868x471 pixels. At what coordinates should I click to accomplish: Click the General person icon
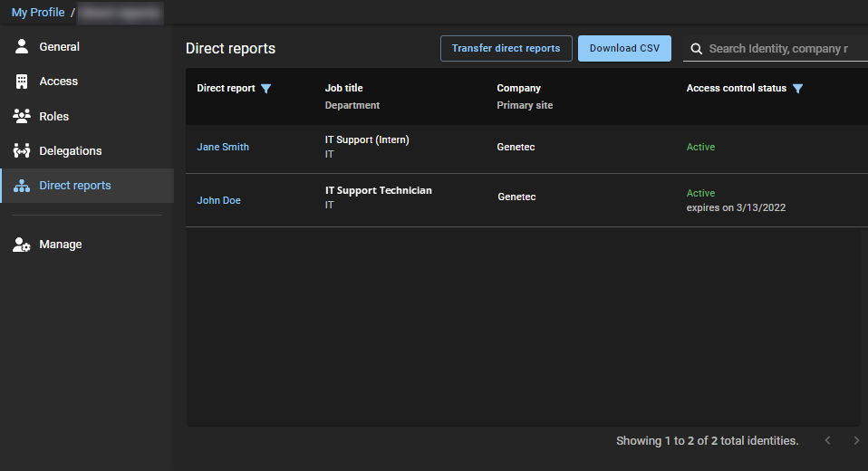tap(22, 46)
